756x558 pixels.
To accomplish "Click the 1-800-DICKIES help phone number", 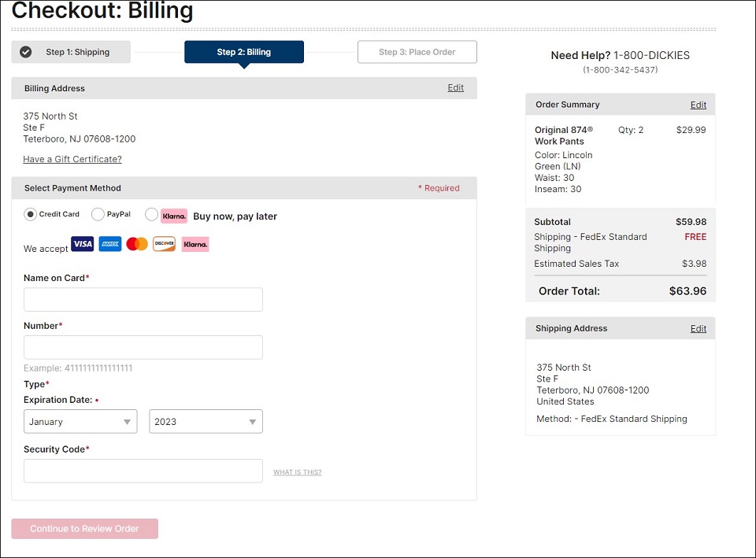I will 651,55.
